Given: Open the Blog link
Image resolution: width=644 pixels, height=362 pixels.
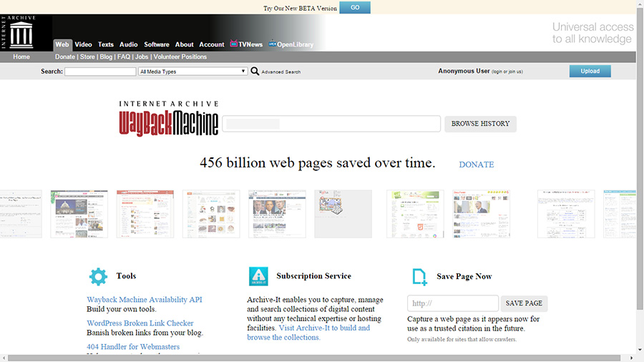Looking at the screenshot, I should pos(106,57).
